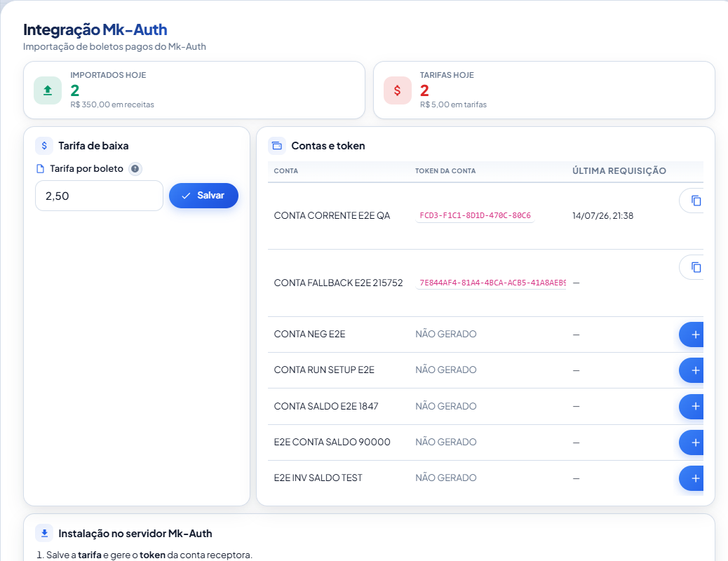Click the wallet icon beside Contas e token

point(277,146)
